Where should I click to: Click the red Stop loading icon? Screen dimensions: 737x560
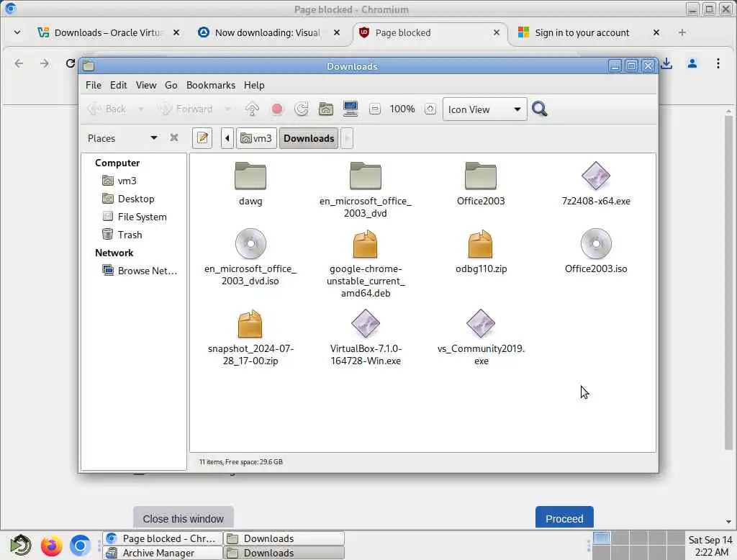coord(277,109)
